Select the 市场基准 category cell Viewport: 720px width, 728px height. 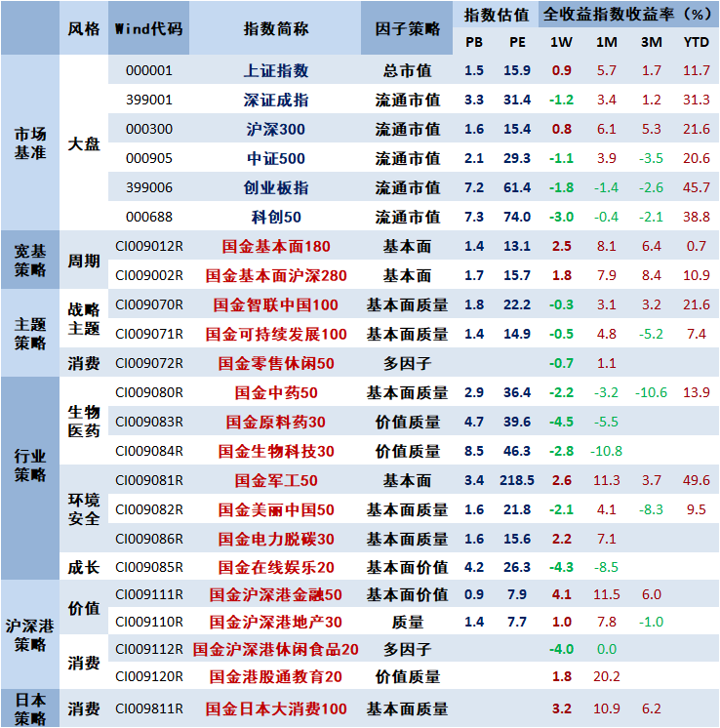click(x=30, y=143)
